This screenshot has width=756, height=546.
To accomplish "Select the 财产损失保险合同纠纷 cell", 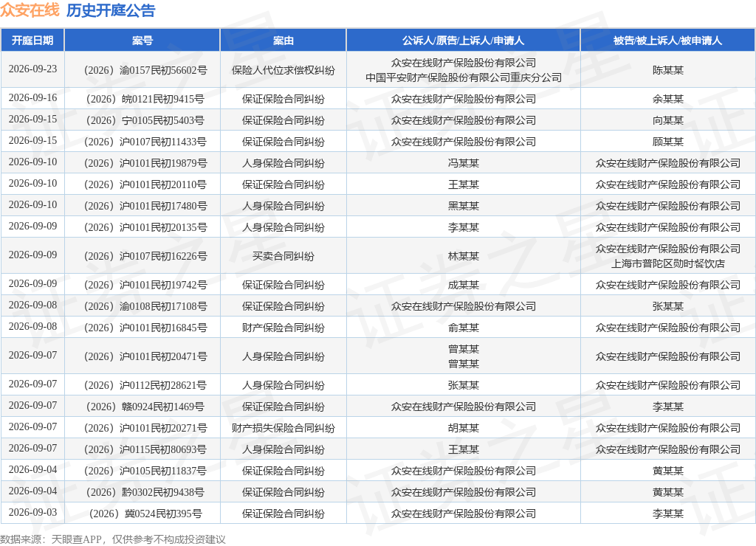I will click(x=283, y=428).
